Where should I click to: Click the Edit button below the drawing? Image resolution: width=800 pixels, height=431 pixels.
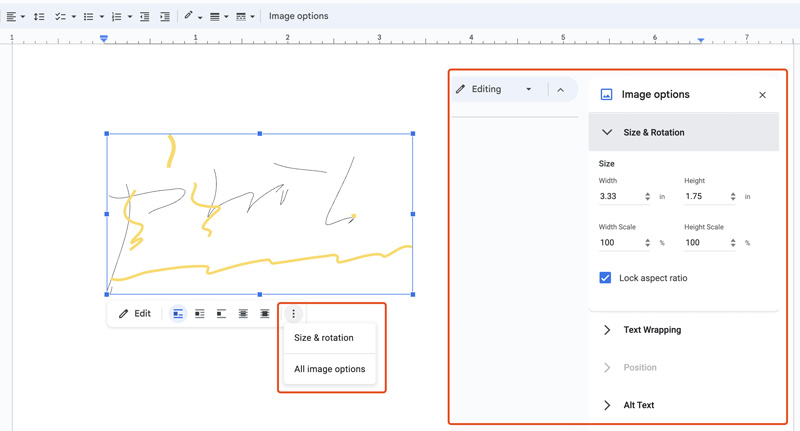point(135,314)
